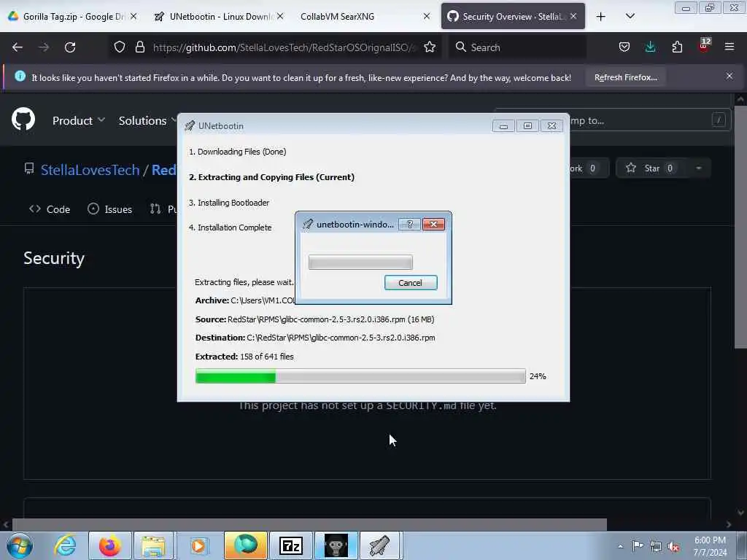This screenshot has height=560, width=747.
Task: Click the help question mark in unetbootin dialog
Action: click(x=410, y=224)
